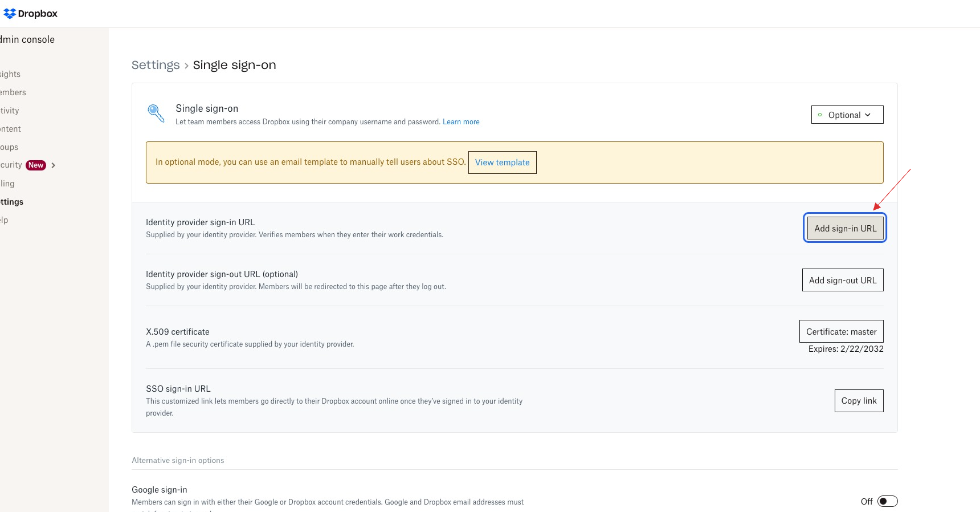Select Settings in the sidebar
This screenshot has height=512, width=980.
(11, 202)
